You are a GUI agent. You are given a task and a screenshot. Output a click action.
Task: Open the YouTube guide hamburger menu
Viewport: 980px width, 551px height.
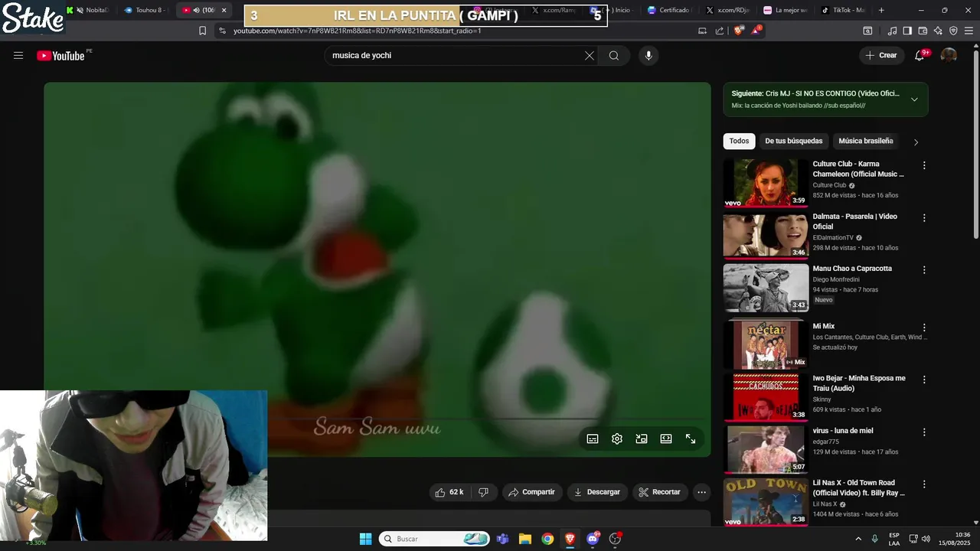click(x=18, y=56)
